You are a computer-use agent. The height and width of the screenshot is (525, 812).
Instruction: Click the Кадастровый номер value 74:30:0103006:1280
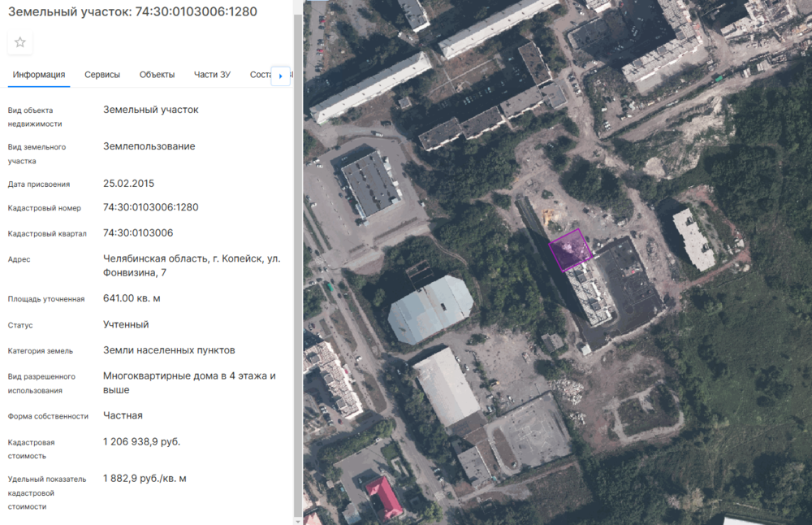pos(150,207)
